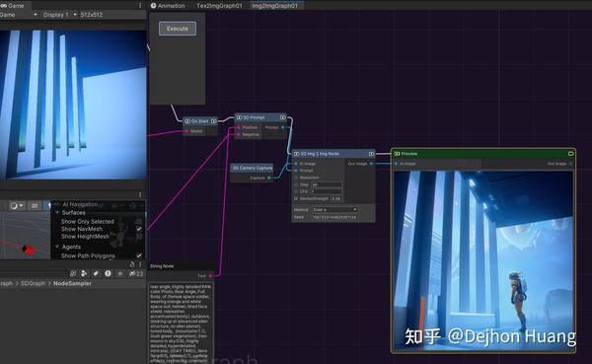
Task: Open the Animation tab
Action: (x=168, y=6)
